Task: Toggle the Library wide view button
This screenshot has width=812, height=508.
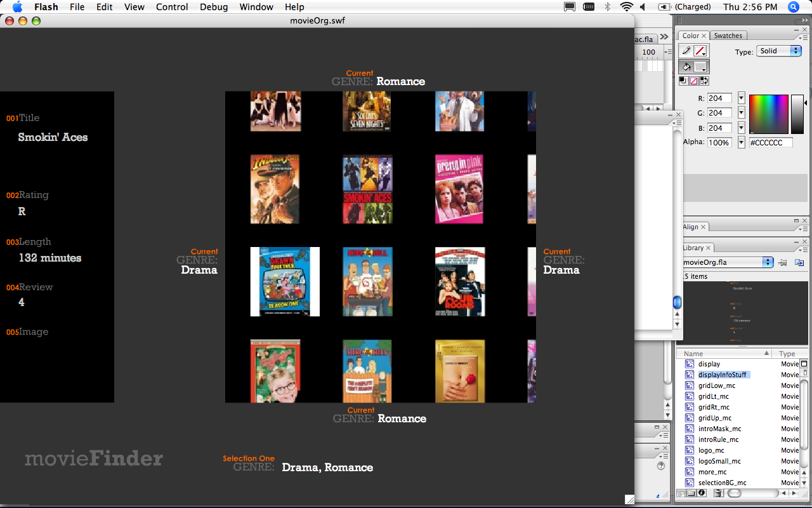Action: pyautogui.click(x=804, y=364)
